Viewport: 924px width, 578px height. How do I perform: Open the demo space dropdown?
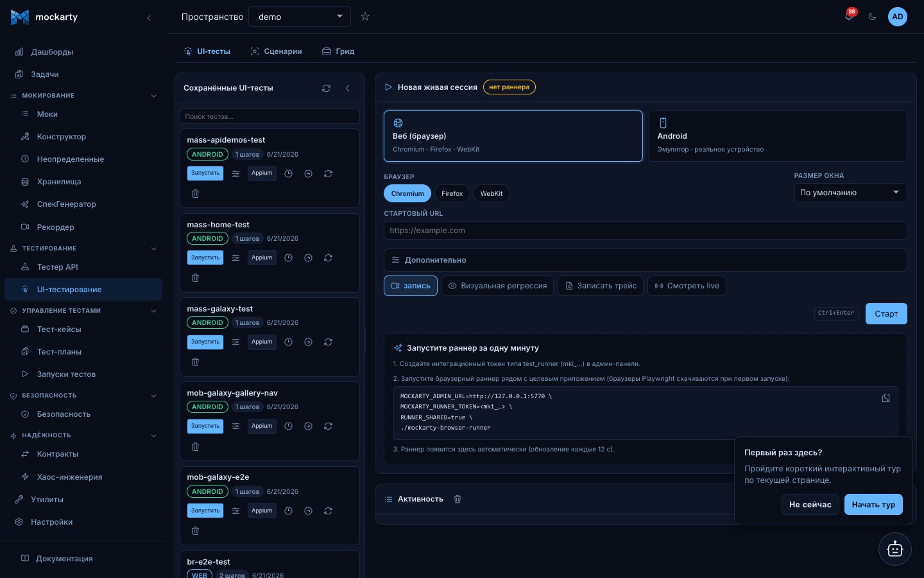click(x=300, y=17)
